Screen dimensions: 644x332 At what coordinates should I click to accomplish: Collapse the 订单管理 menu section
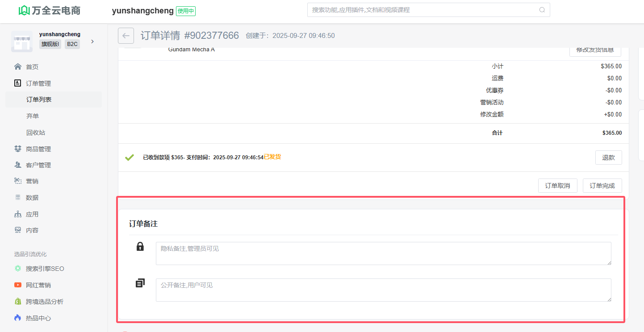[38, 83]
